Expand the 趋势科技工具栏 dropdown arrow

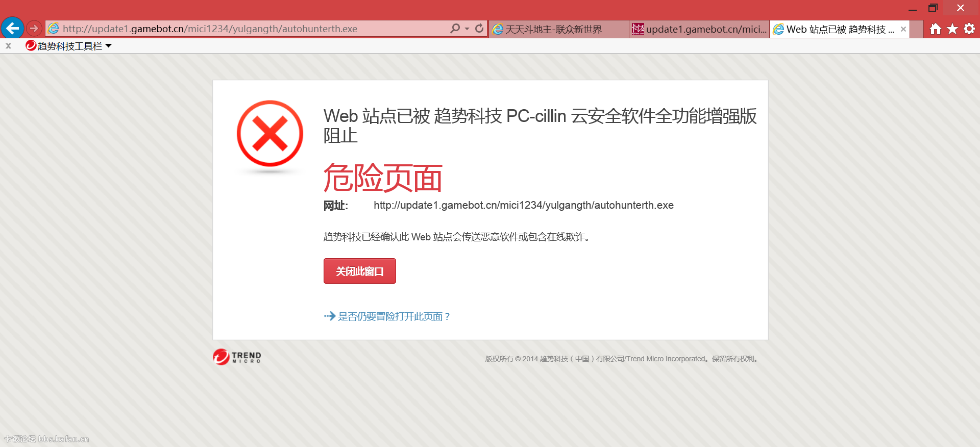click(x=109, y=46)
